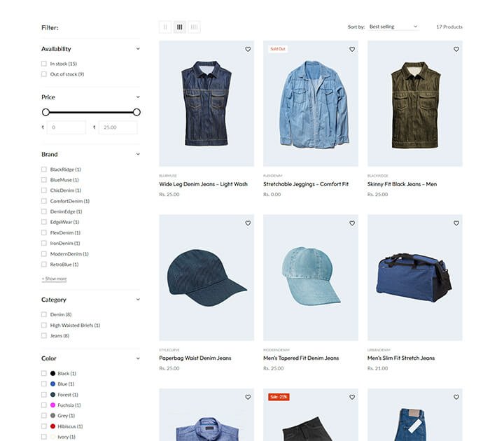Filter by FlexDenim brand

44,232
